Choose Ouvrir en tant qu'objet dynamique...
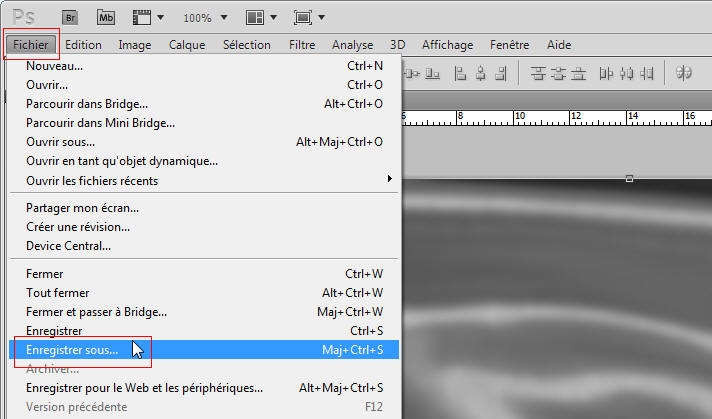This screenshot has height=419, width=712. [x=204, y=161]
